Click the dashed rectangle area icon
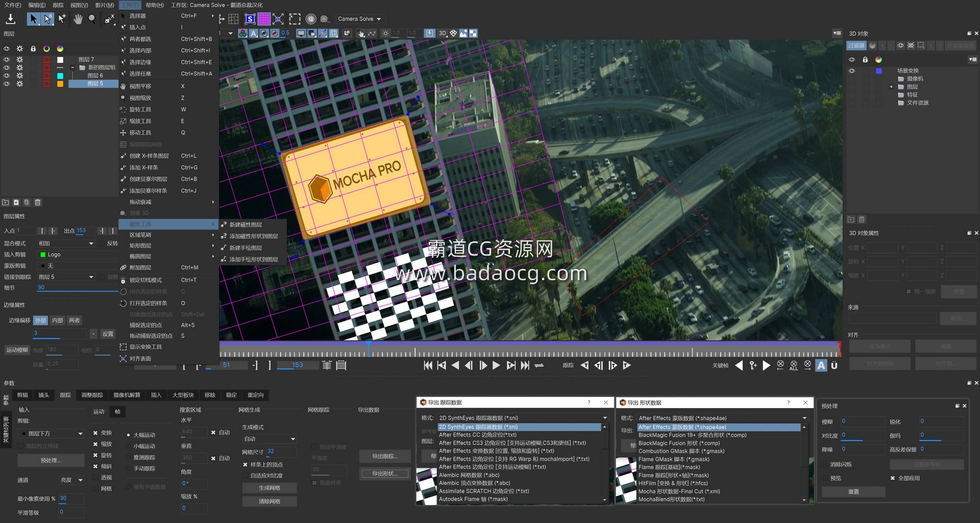The image size is (980, 523). pos(295,19)
